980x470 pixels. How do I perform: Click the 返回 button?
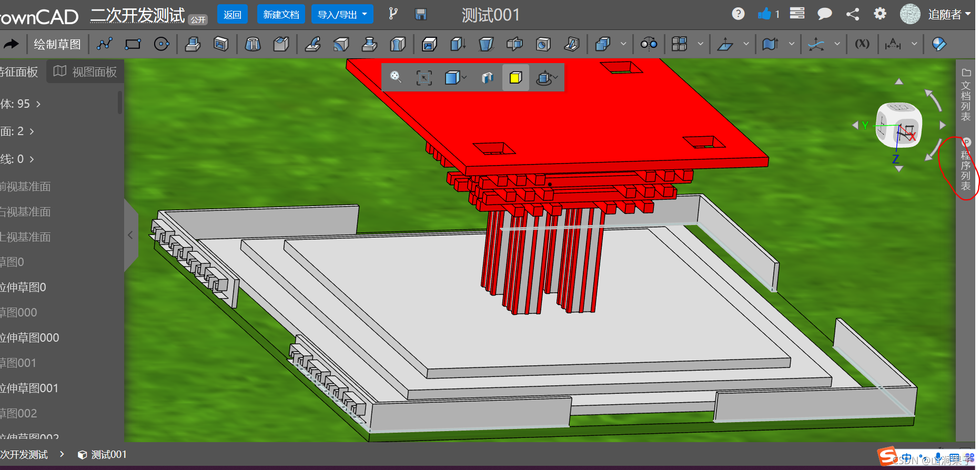233,14
